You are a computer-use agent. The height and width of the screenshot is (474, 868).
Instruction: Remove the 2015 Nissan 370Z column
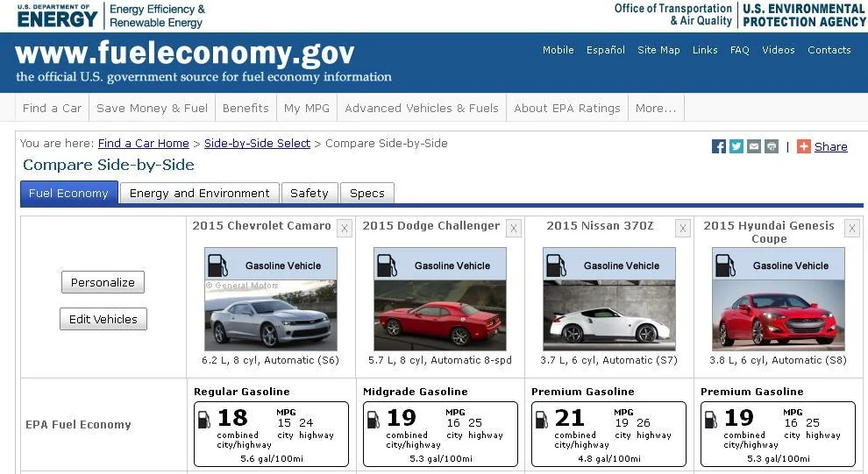point(683,229)
